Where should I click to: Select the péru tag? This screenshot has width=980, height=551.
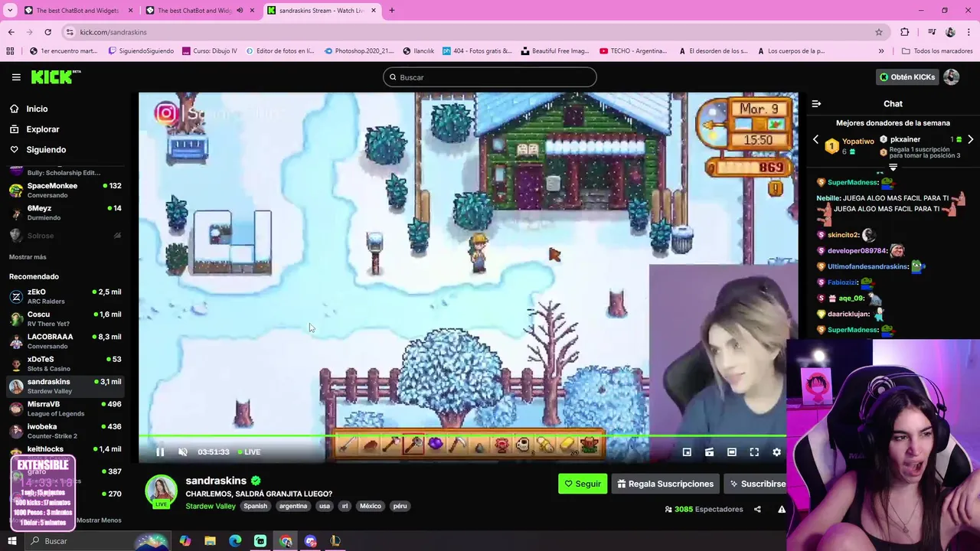click(x=400, y=506)
